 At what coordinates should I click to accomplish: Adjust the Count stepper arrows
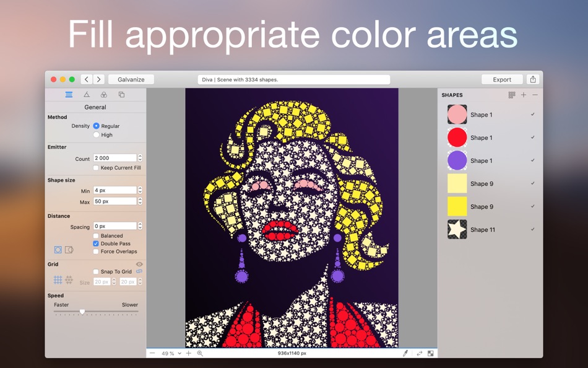(140, 158)
